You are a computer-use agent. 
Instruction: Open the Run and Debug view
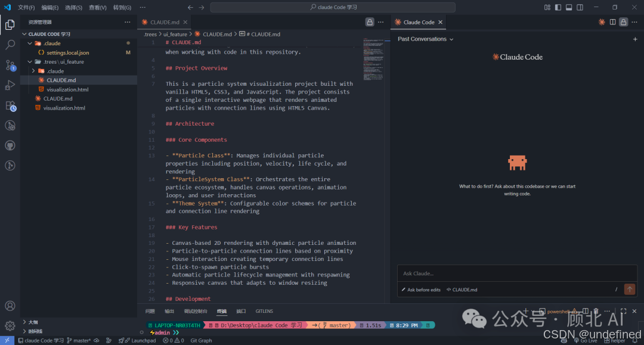tap(10, 85)
